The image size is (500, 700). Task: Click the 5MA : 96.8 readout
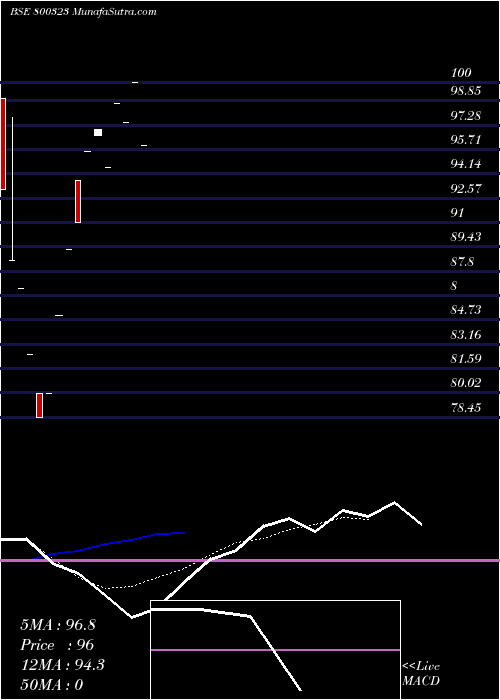pyautogui.click(x=58, y=625)
